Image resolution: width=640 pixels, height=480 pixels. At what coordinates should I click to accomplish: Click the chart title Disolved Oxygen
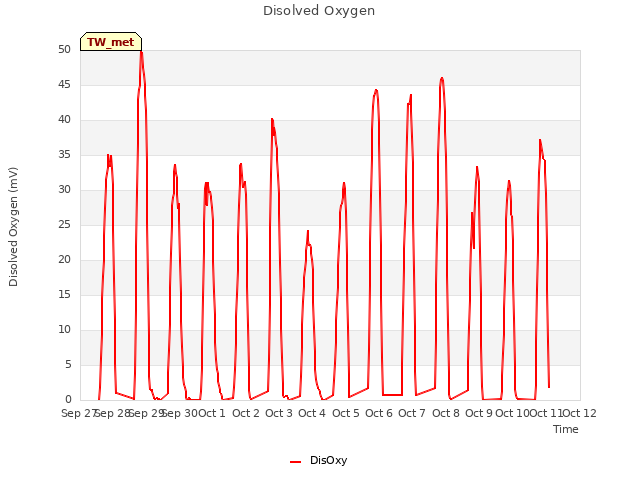click(319, 11)
